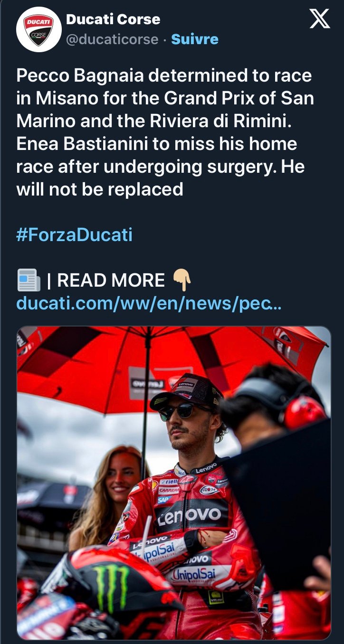The height and width of the screenshot is (644, 344).
Task: Click the newspaper emoji before READ MORE
Action: point(29,280)
